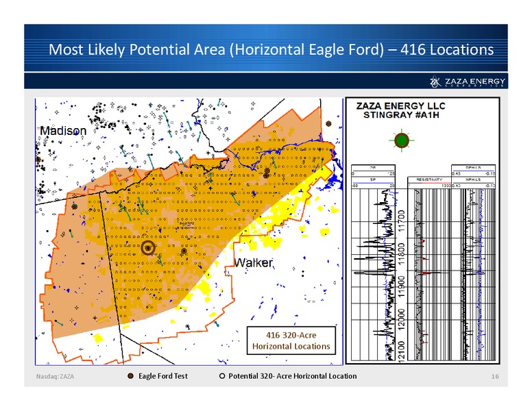
Task: Click the open-circle Potential Location legend marker
Action: coord(222,376)
